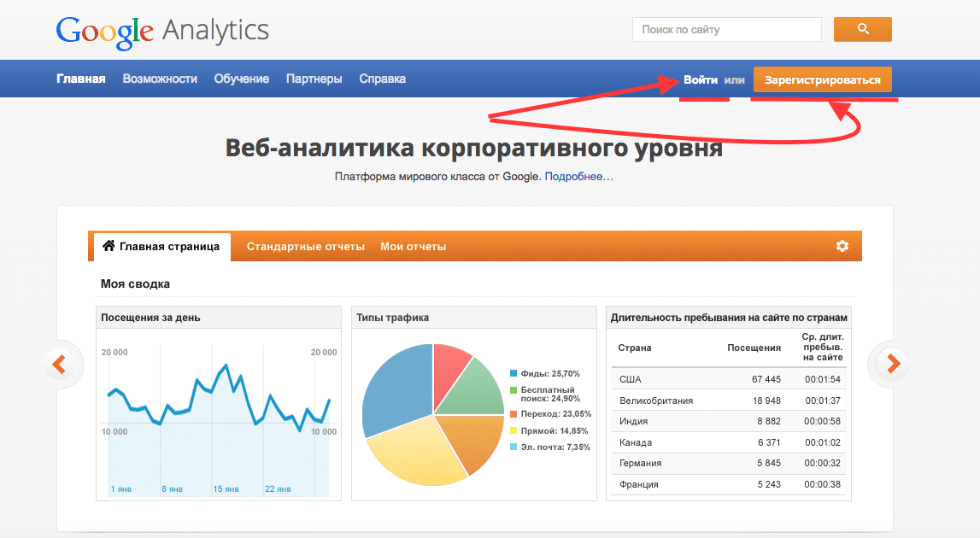Select the Великобритания table row

click(x=729, y=401)
